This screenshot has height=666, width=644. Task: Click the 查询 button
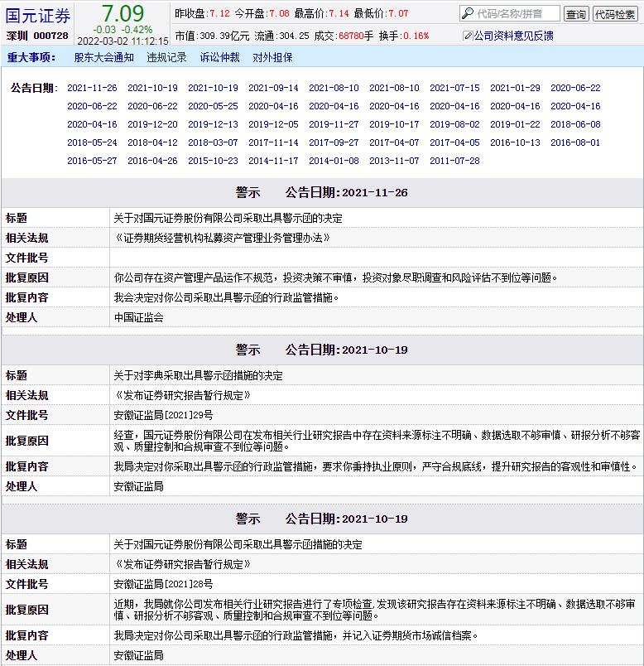(576, 14)
